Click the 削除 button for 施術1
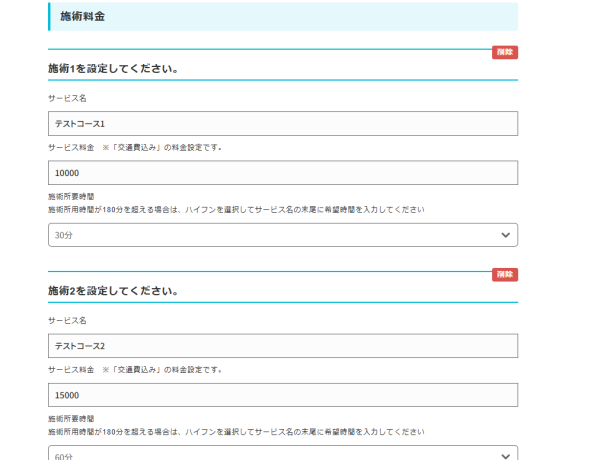Screen dimensions: 600x460 pyautogui.click(x=504, y=52)
